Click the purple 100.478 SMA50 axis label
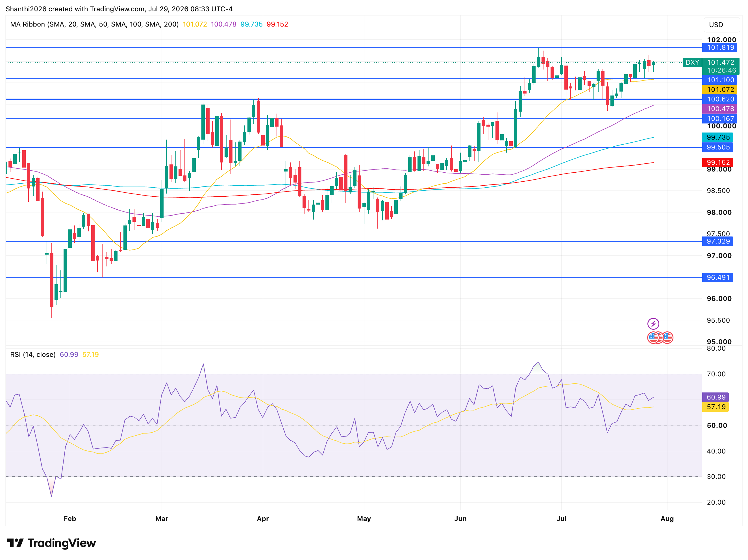 click(x=719, y=109)
